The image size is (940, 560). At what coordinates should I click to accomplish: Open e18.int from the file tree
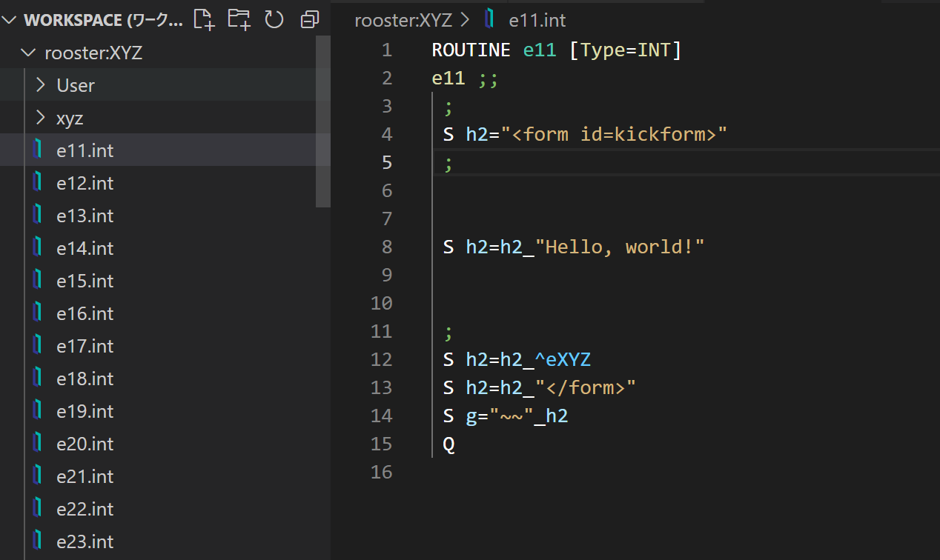click(x=85, y=379)
